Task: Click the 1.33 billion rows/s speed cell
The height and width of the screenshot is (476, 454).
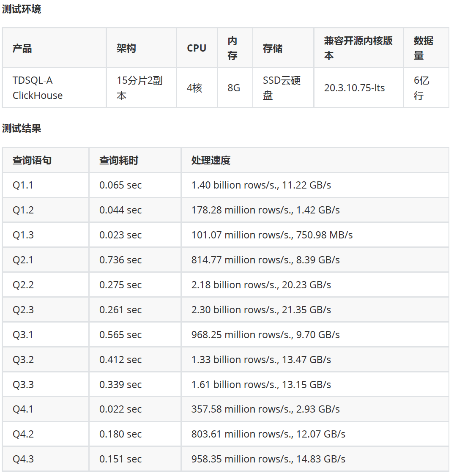Action: tap(315, 359)
